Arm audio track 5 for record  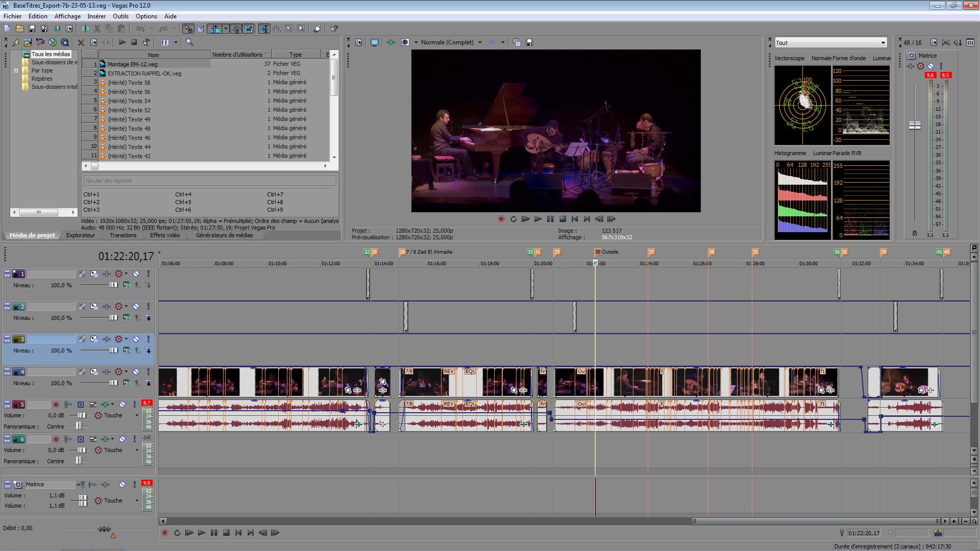tap(56, 405)
